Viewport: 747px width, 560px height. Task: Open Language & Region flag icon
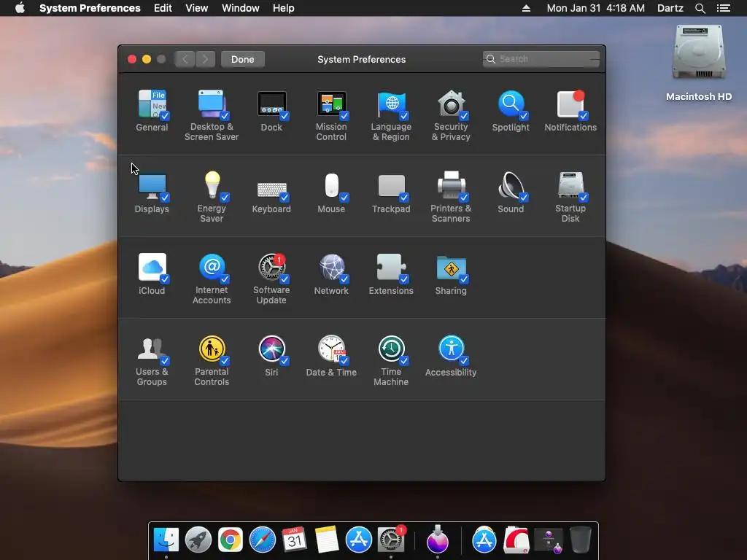click(x=391, y=104)
